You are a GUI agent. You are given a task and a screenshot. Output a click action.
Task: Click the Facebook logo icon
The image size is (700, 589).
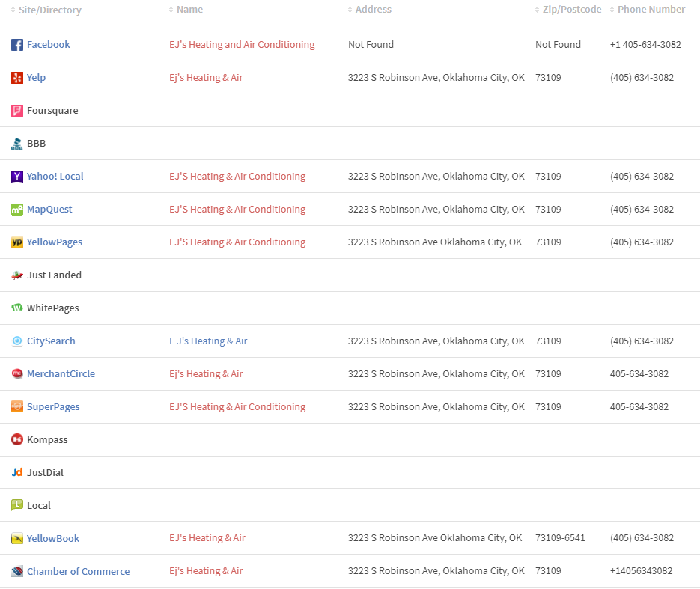[x=17, y=45]
